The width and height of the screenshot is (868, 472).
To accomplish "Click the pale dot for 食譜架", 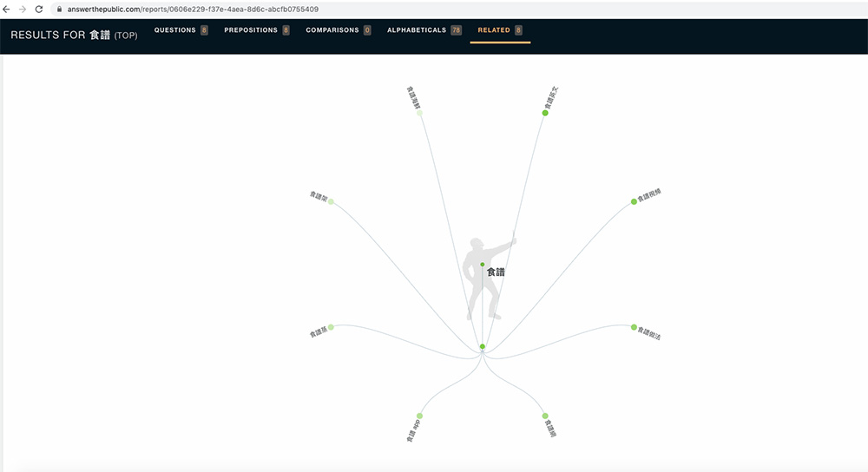I will click(331, 201).
